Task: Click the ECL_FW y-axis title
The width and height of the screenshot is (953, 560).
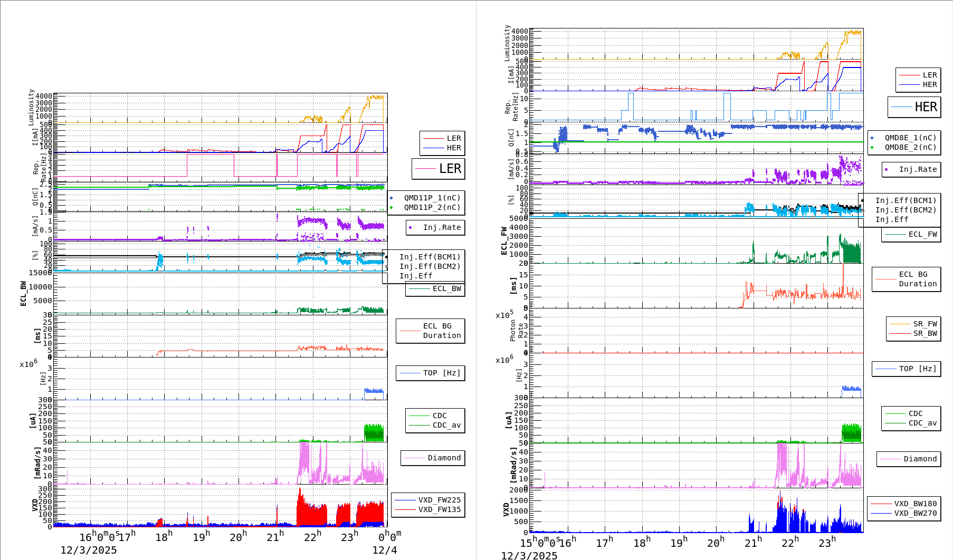Action: (504, 241)
